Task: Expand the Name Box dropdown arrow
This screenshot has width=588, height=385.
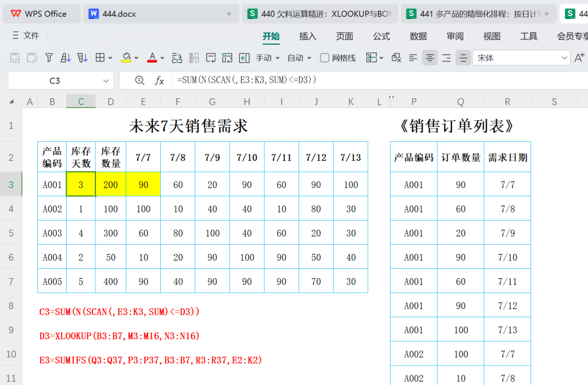Action: coord(106,80)
